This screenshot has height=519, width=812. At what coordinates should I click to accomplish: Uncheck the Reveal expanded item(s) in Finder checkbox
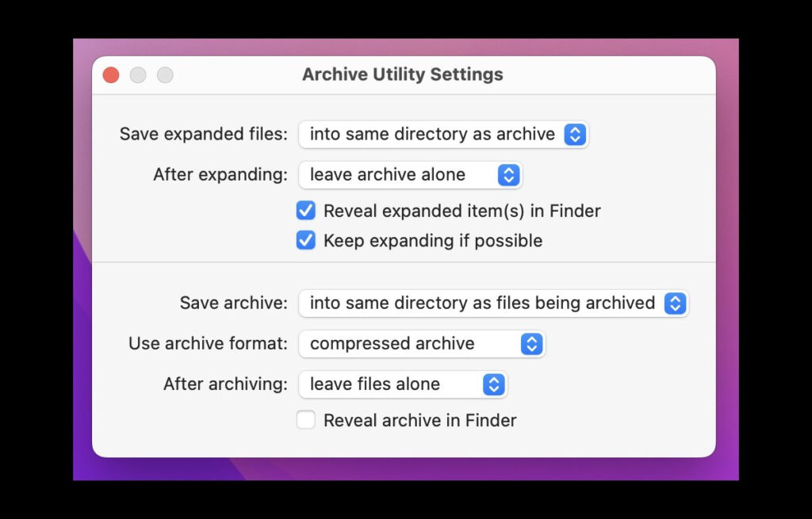point(306,211)
